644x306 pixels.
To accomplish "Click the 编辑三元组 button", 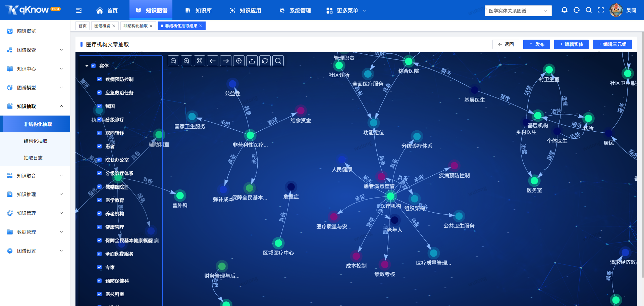I will click(x=612, y=44).
